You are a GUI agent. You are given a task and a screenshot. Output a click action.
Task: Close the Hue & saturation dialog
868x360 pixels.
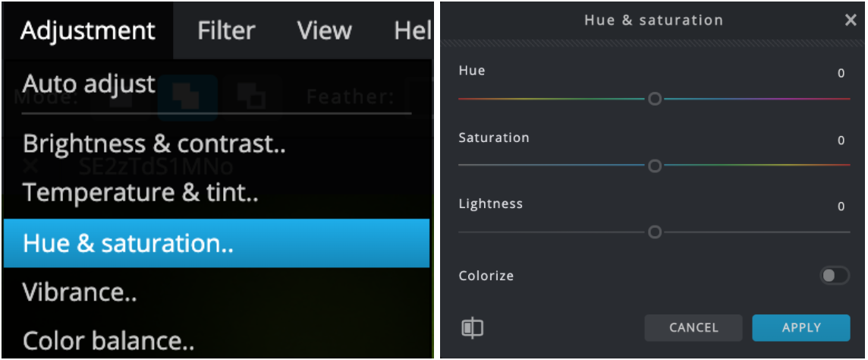pyautogui.click(x=851, y=21)
